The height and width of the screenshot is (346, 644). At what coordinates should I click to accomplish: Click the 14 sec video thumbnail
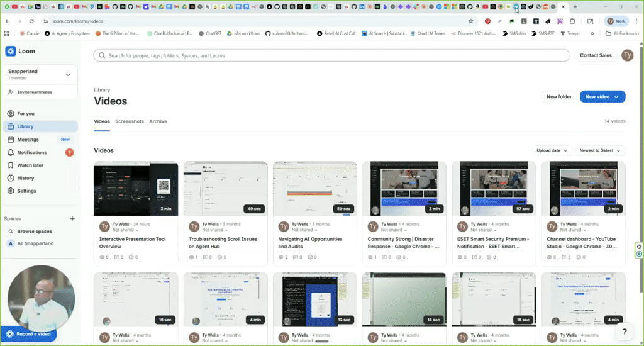point(404,299)
